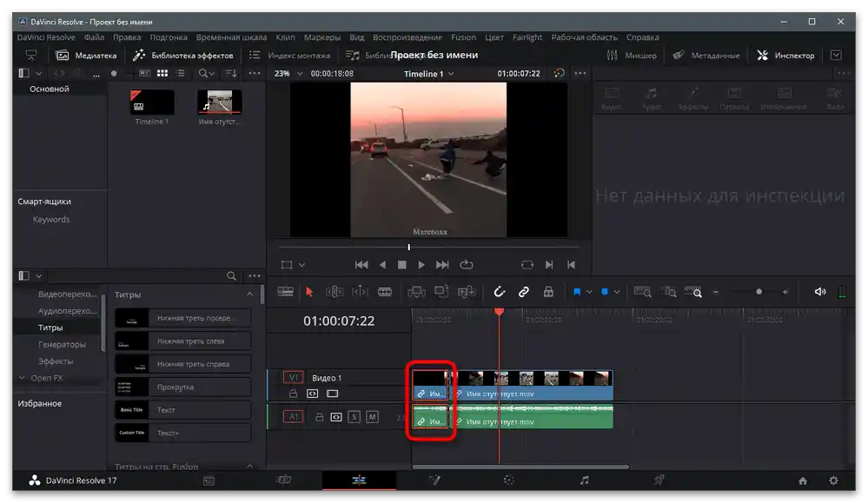Play the timeline forward
The height and width of the screenshot is (503, 868).
421,265
